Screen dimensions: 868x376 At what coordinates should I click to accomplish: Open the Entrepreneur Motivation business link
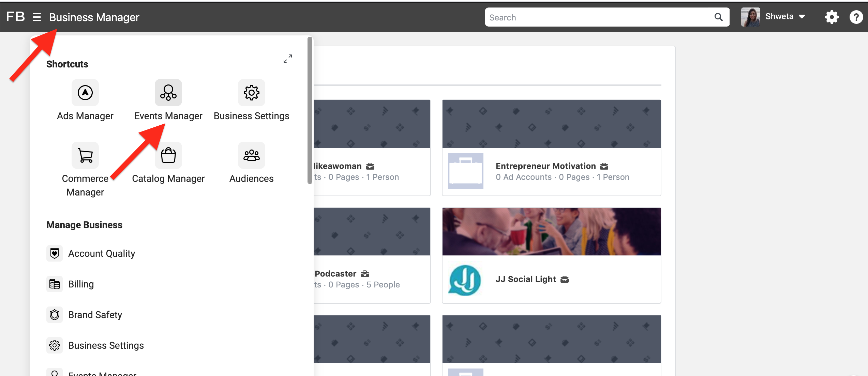point(545,166)
